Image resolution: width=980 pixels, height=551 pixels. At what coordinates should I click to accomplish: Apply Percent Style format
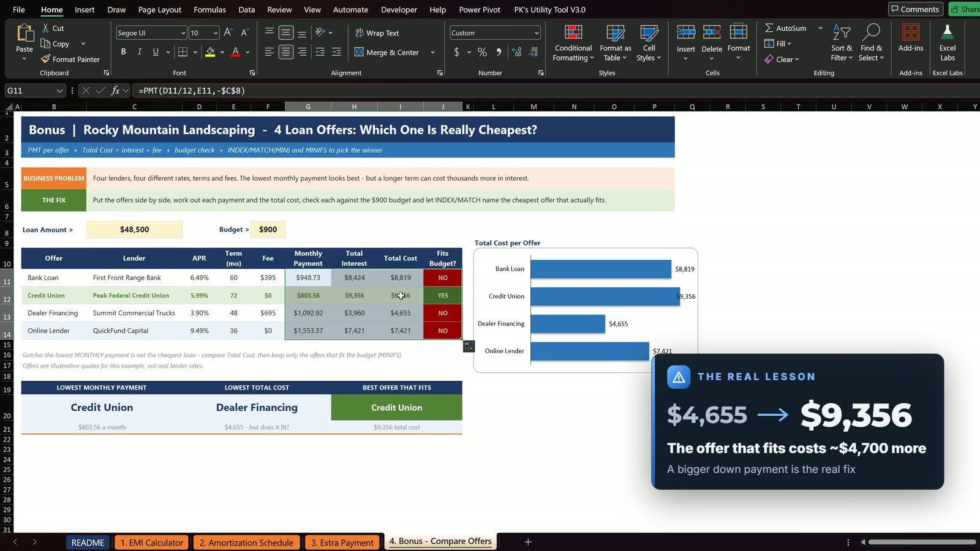pos(482,53)
